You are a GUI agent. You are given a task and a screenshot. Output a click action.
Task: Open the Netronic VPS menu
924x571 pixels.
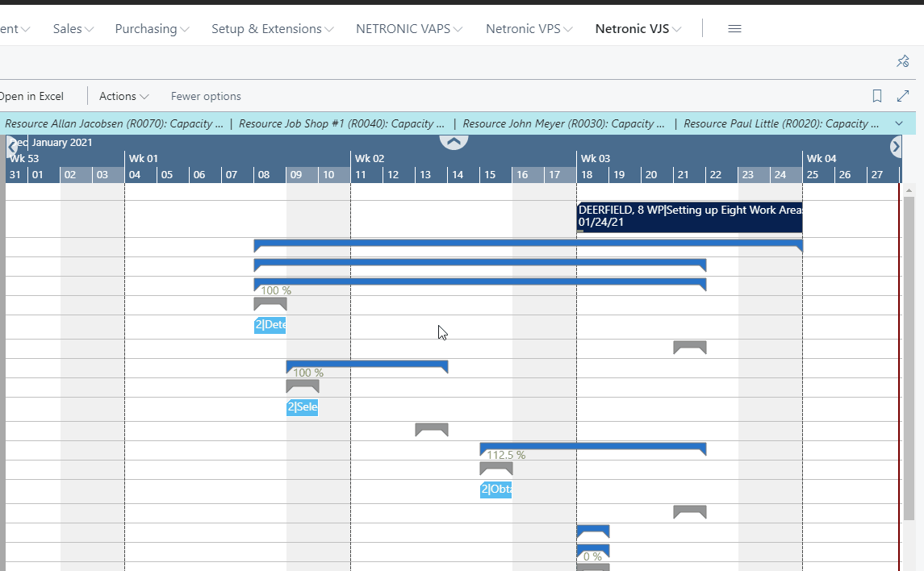tap(529, 29)
